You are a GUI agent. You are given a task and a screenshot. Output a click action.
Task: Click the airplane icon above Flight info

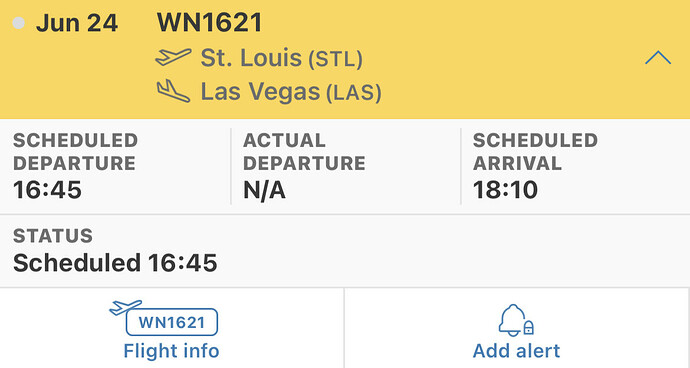click(125, 307)
